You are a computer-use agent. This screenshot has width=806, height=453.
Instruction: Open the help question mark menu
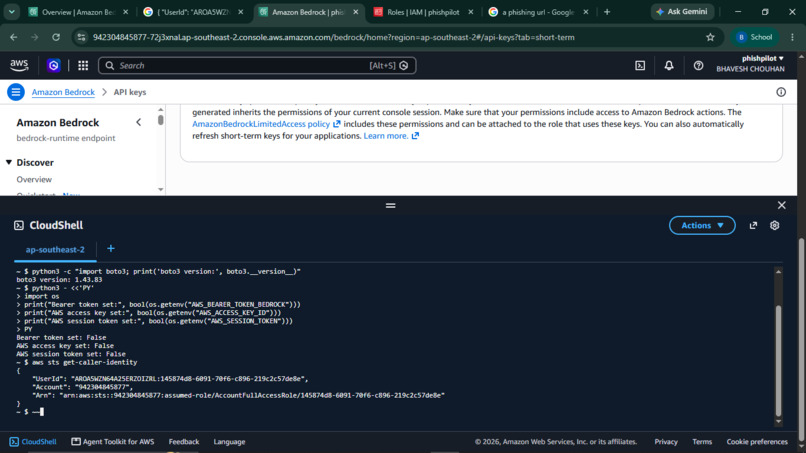click(698, 65)
